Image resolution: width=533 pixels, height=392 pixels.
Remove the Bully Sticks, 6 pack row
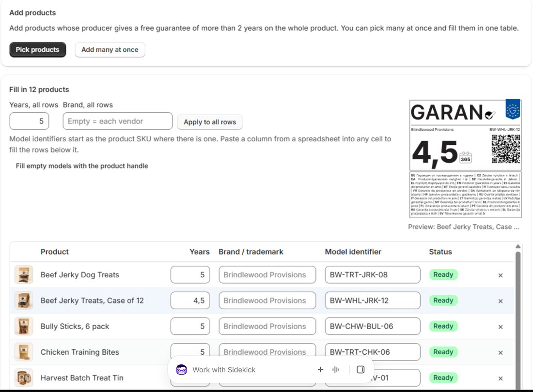501,327
